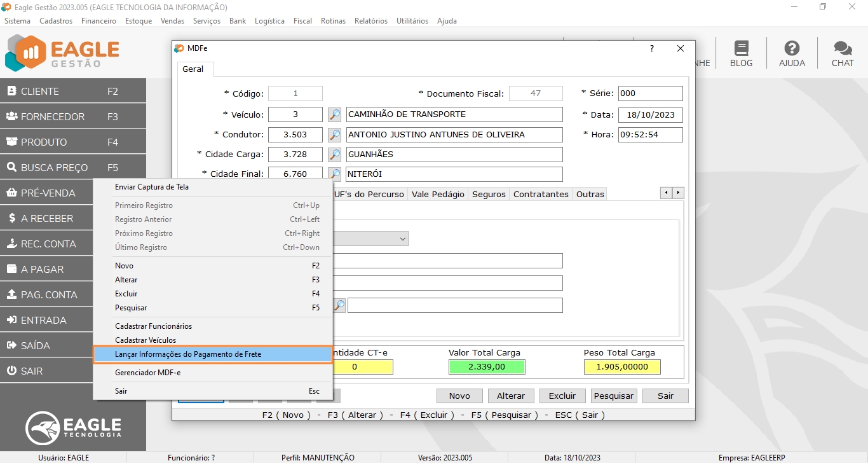Choose Cadastrar Funcionários
Screen dimensions: 868x463
coord(213,326)
